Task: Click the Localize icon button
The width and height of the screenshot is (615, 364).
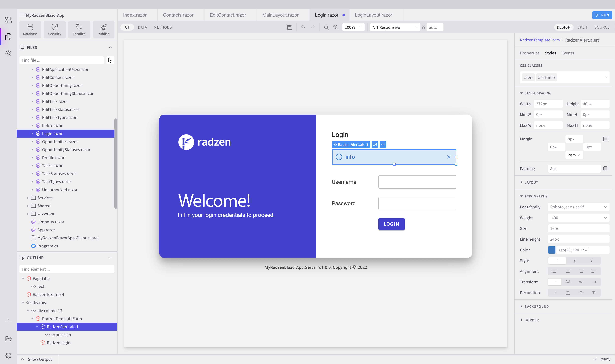Action: [79, 30]
